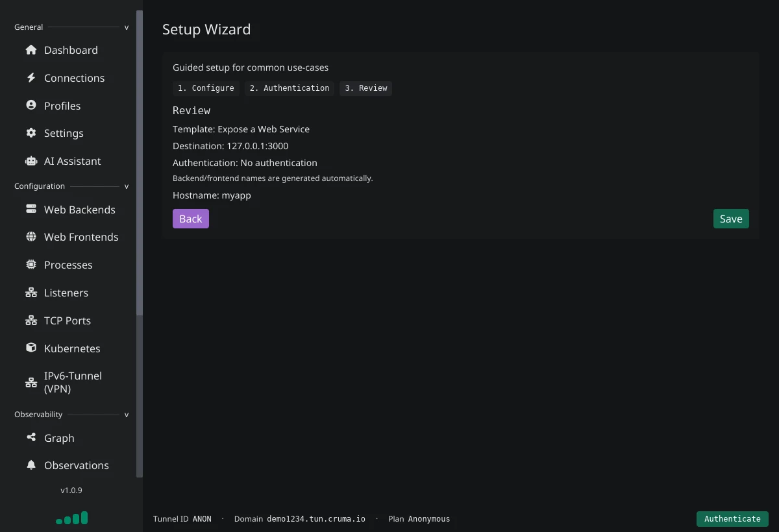Click the Connections lightning bolt icon
Image resolution: width=779 pixels, height=532 pixels.
click(x=31, y=78)
